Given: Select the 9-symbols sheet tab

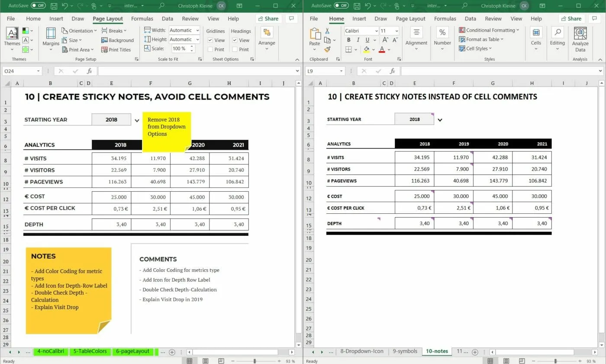Looking at the screenshot, I should tap(404, 351).
